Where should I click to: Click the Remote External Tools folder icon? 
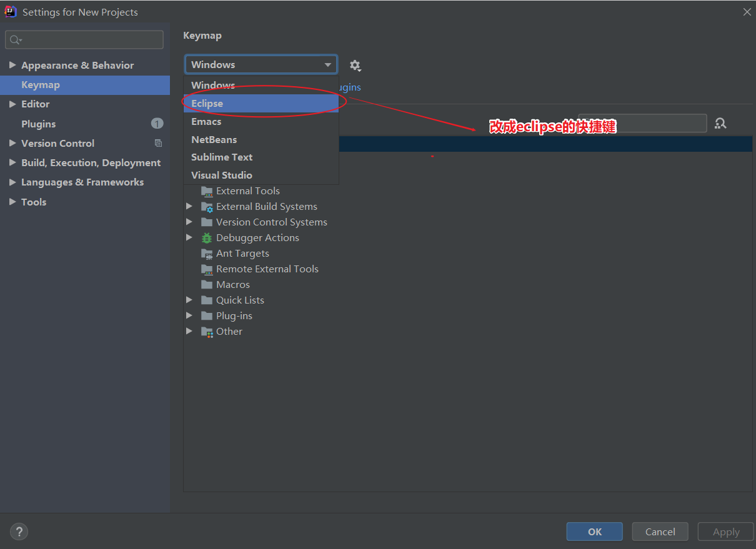(207, 269)
